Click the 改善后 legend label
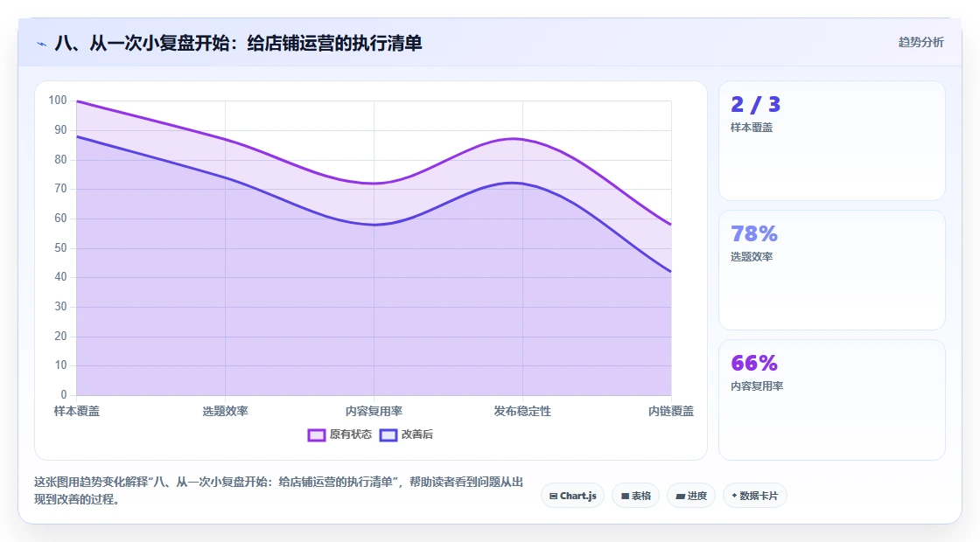 [416, 434]
